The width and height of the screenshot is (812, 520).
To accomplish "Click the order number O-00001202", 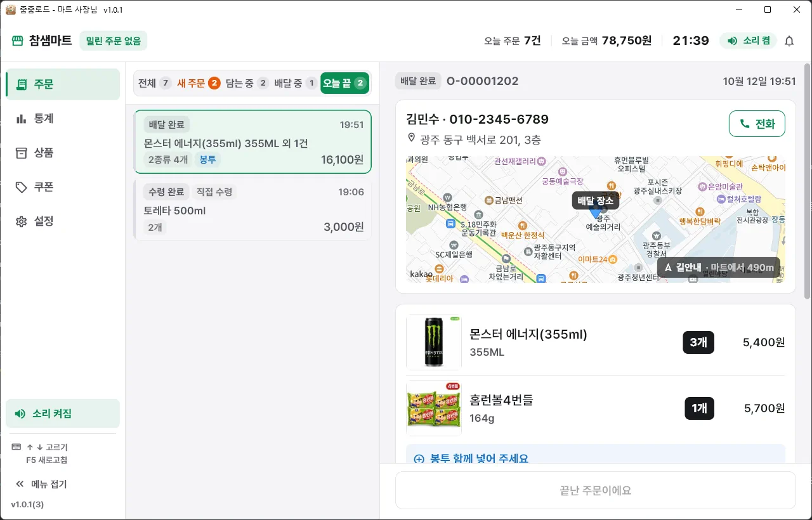I will [x=483, y=81].
